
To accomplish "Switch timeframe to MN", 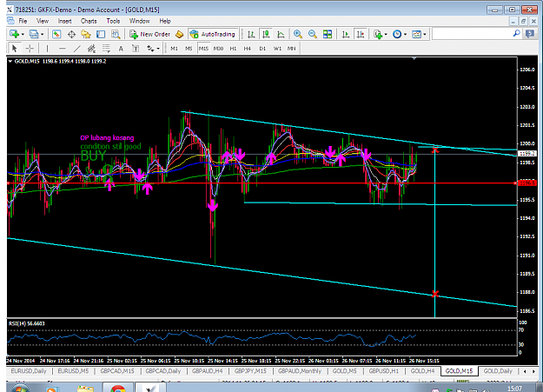I will (x=292, y=49).
